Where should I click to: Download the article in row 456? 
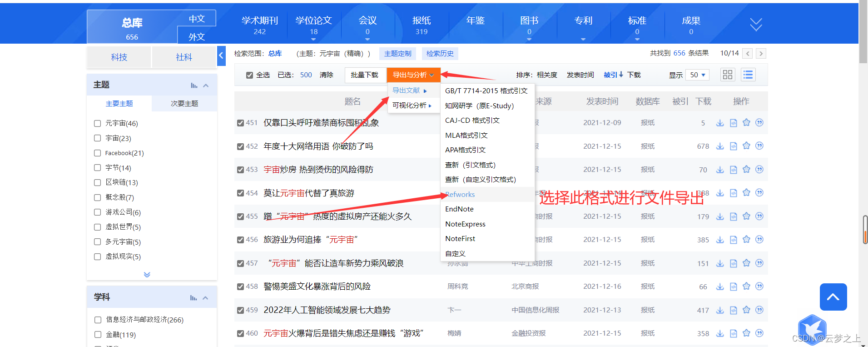pyautogui.click(x=720, y=240)
